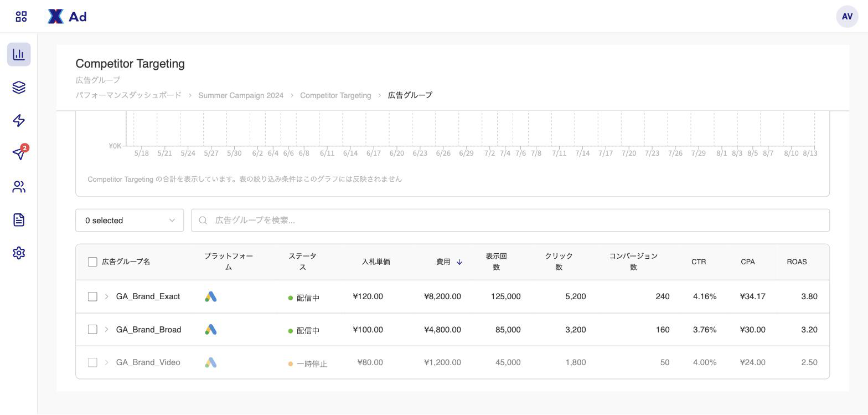
Task: Open the '0 selected' dropdown
Action: point(130,221)
